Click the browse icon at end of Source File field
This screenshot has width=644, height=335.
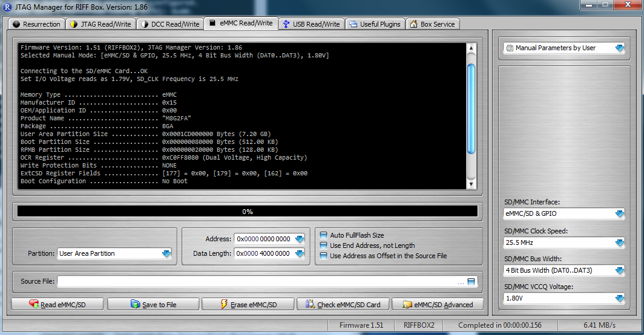point(471,281)
